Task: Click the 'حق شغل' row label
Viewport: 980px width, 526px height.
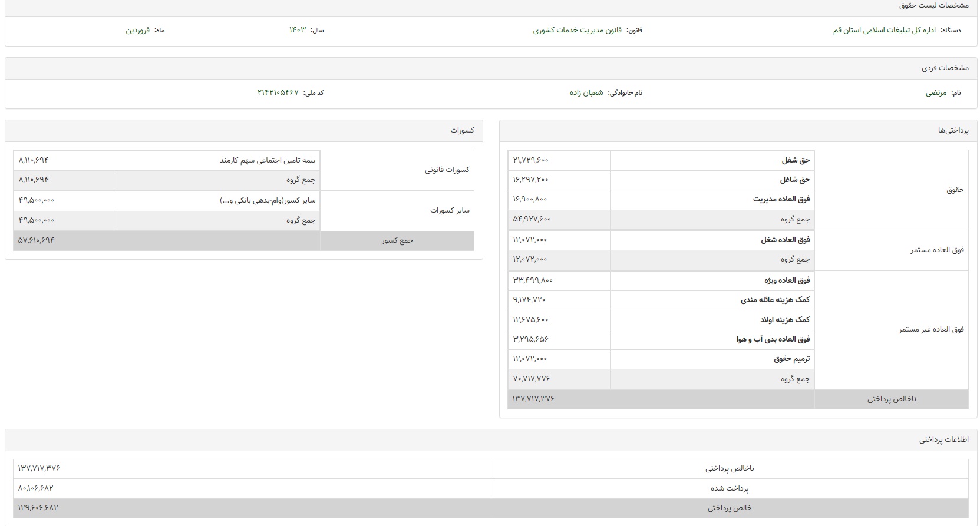Action: click(x=796, y=160)
